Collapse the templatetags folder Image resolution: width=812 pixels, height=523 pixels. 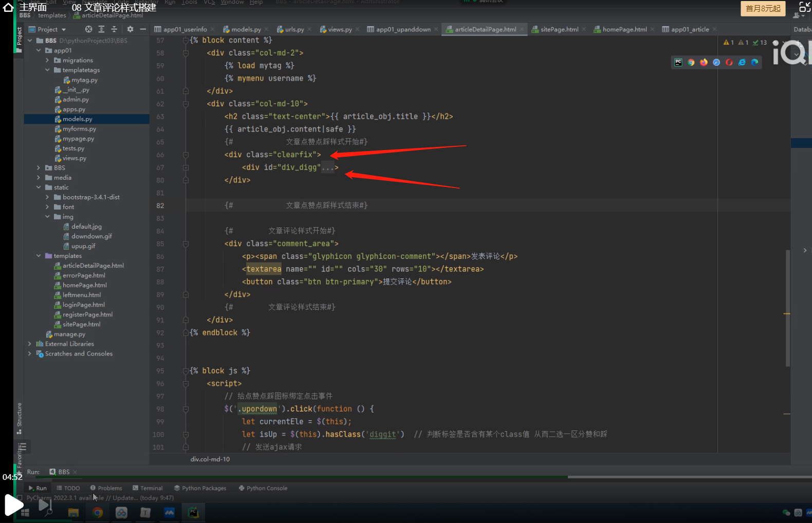pos(47,70)
